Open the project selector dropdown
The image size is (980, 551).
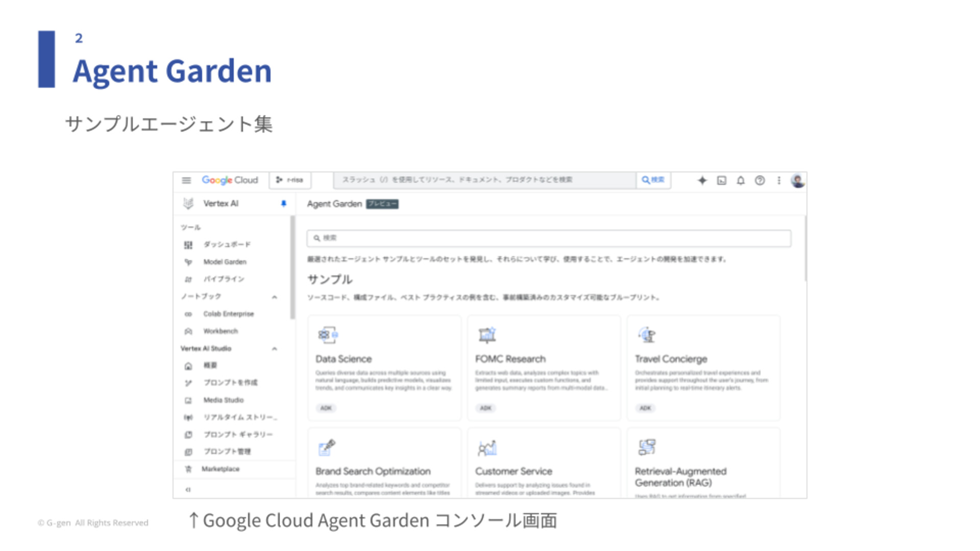(x=290, y=180)
